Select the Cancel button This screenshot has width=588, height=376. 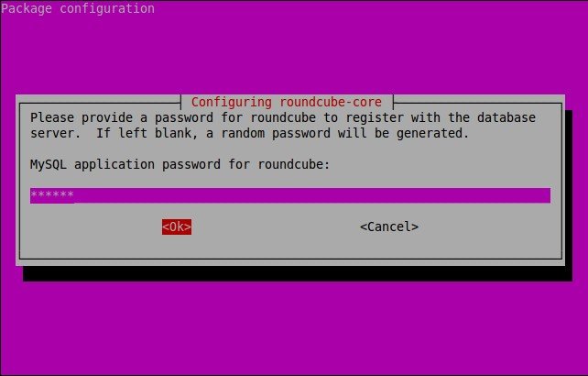[x=389, y=227]
